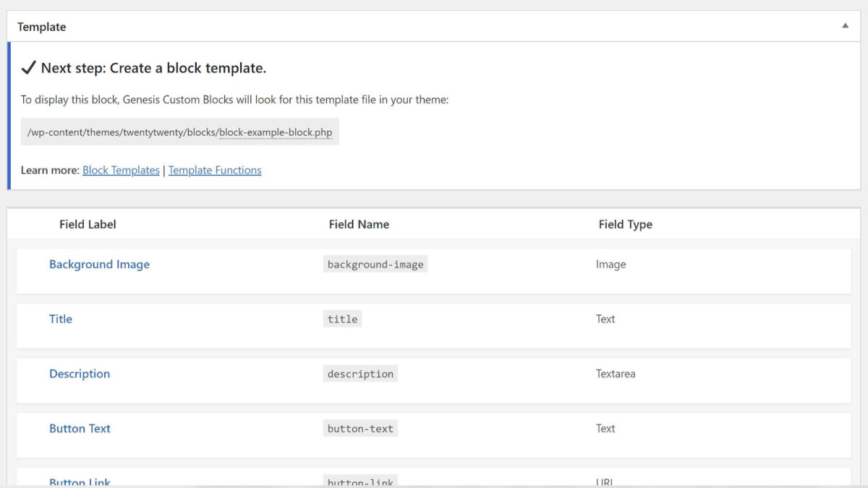Open the Button Text field
868x488 pixels.
click(80, 429)
